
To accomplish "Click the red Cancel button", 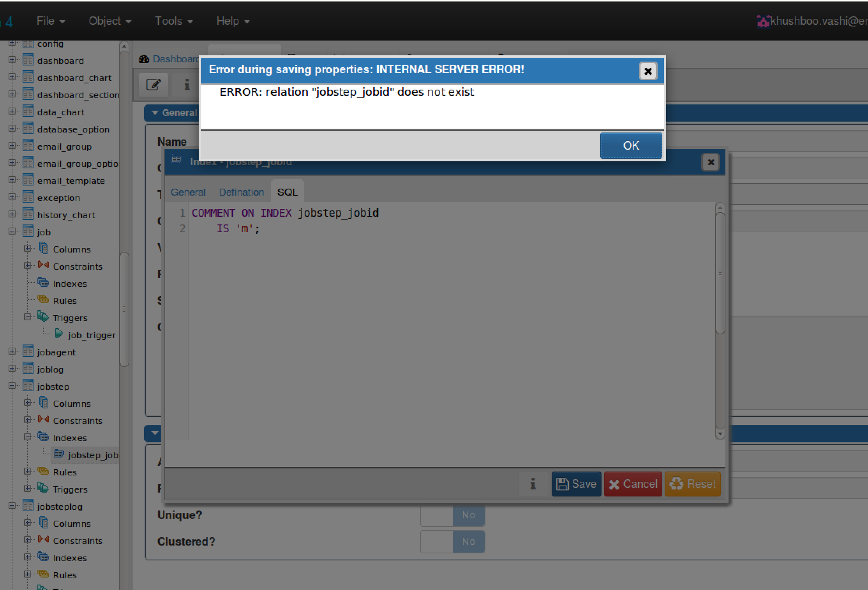I will click(x=633, y=484).
